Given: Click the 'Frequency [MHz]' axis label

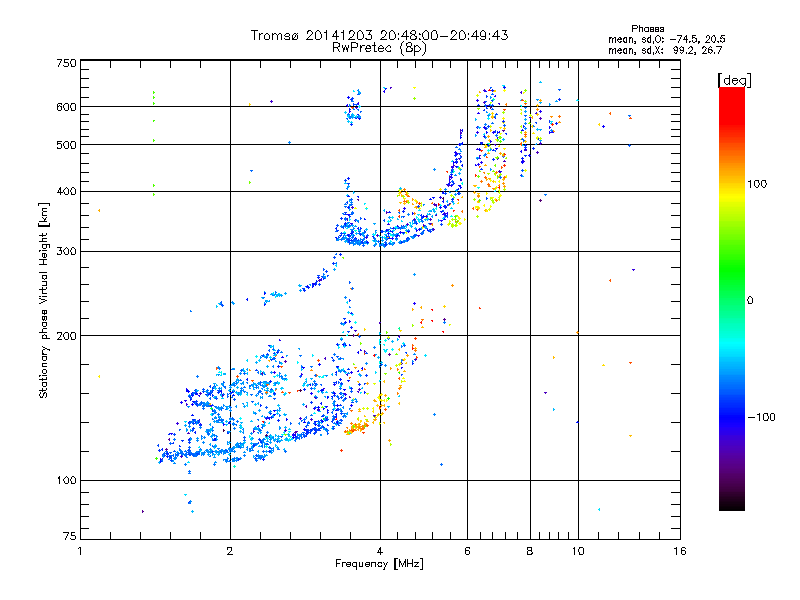Looking at the screenshot, I should tap(380, 564).
